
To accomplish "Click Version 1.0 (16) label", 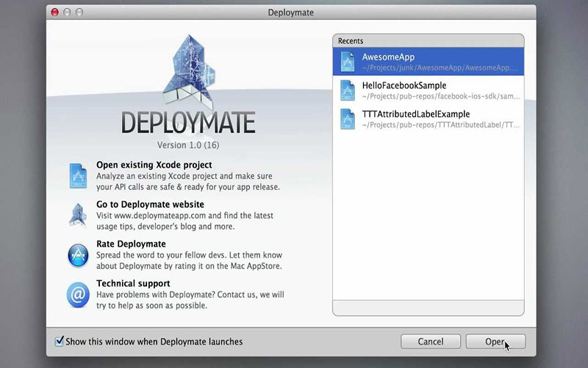I will (188, 145).
